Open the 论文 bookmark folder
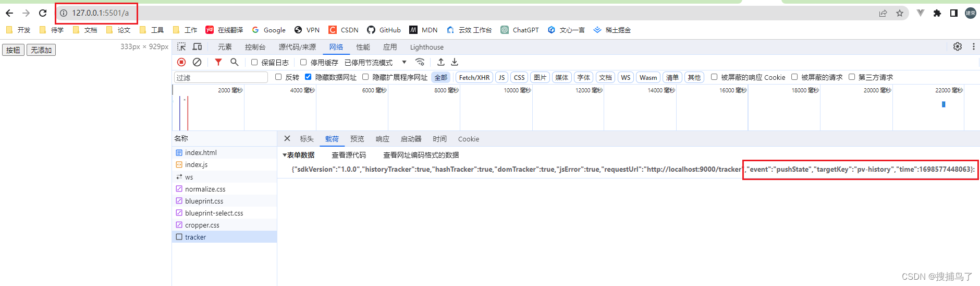Viewport: 980px width, 286px height. 118,30
